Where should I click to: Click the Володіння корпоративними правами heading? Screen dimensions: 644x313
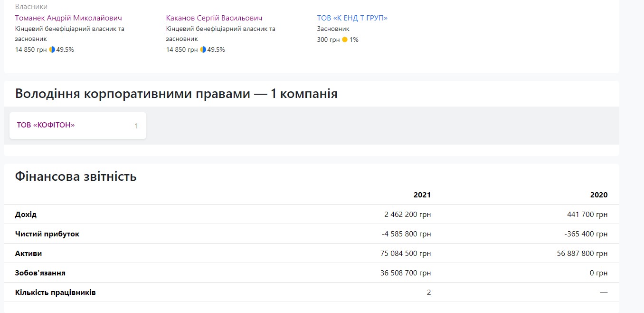[x=176, y=94]
